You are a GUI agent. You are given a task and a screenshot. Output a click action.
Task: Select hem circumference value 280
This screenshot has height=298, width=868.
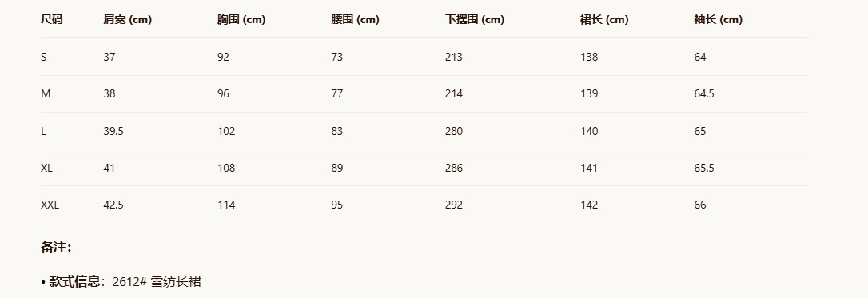click(x=454, y=131)
